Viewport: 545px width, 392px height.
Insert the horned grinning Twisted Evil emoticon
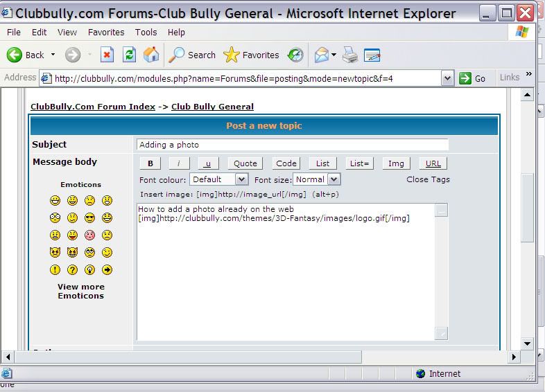point(72,252)
